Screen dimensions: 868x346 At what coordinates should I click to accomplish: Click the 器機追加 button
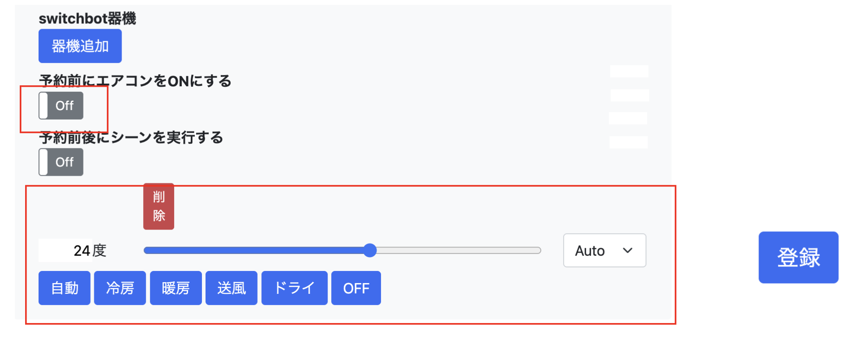pyautogui.click(x=80, y=46)
